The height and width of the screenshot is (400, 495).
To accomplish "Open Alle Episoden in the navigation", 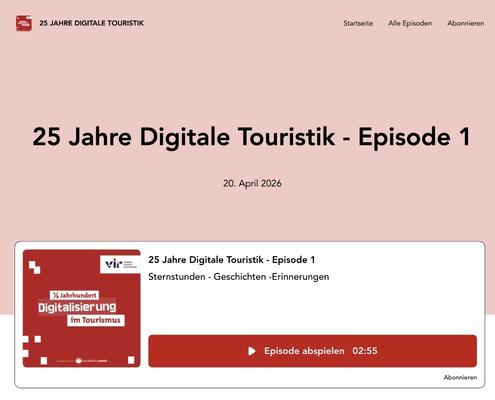I will click(410, 23).
